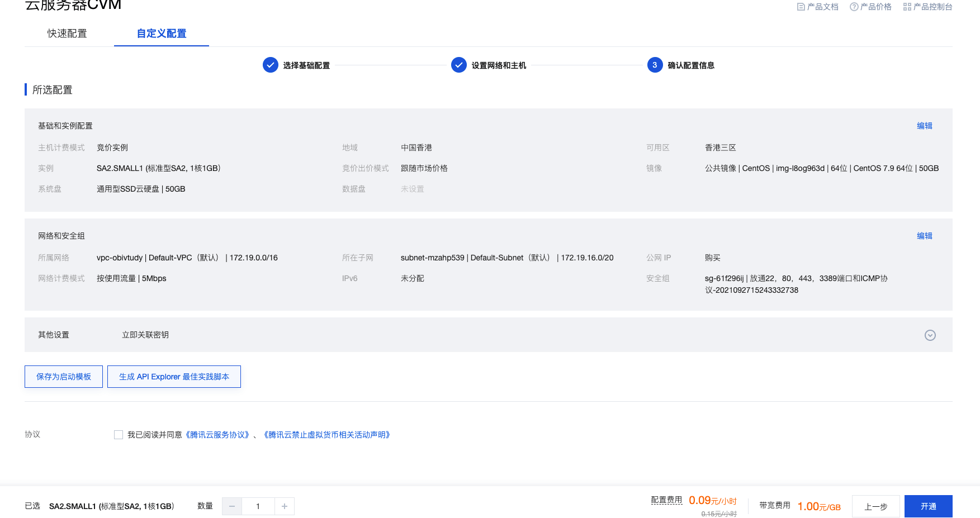Select the 自定义配置 tab
This screenshot has width=980, height=518.
pyautogui.click(x=162, y=34)
